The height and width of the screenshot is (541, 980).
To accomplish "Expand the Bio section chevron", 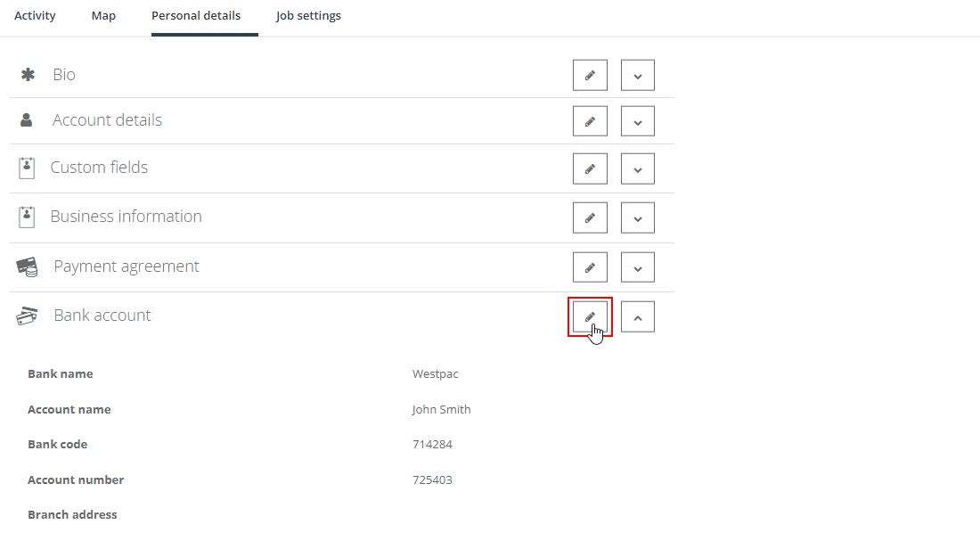I will pyautogui.click(x=638, y=75).
